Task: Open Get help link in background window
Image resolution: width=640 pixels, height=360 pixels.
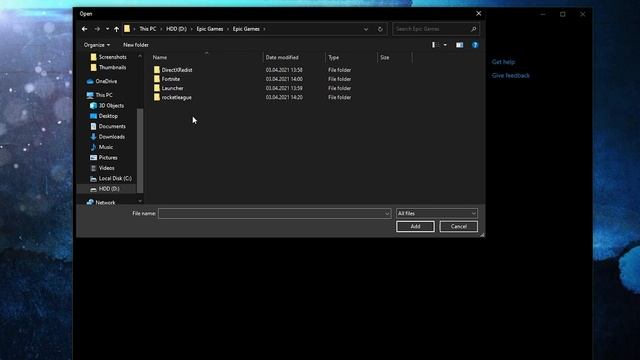Action: [x=503, y=62]
